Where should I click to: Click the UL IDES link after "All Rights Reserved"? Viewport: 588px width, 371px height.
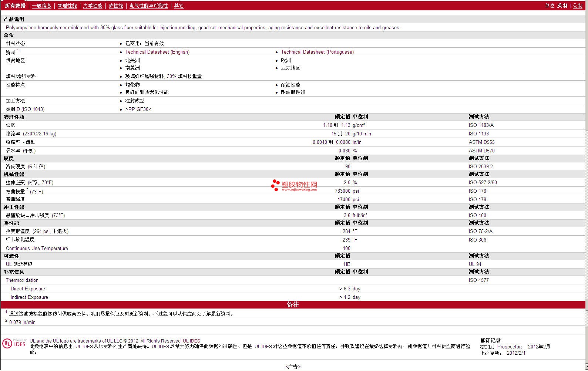pyautogui.click(x=191, y=341)
